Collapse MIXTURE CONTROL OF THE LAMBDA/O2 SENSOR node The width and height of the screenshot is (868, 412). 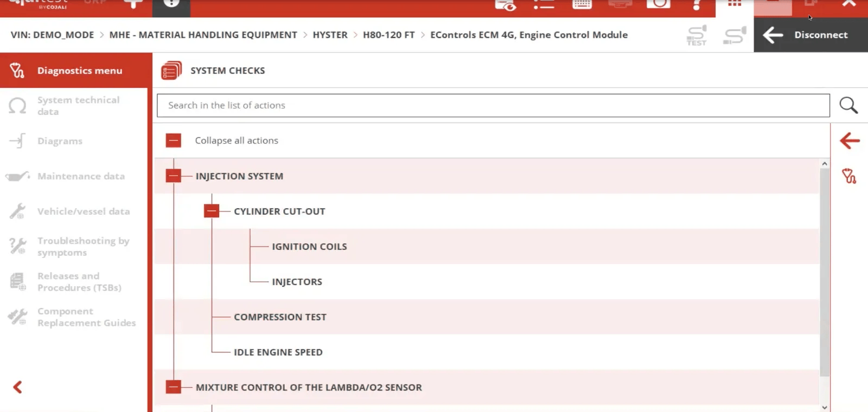pyautogui.click(x=174, y=387)
